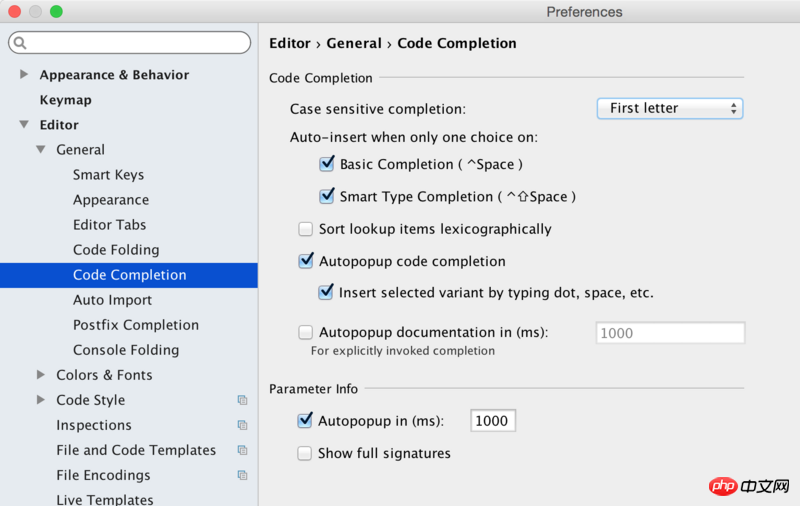Click copy icon beside Code Style
This screenshot has height=506, width=800.
tap(242, 400)
